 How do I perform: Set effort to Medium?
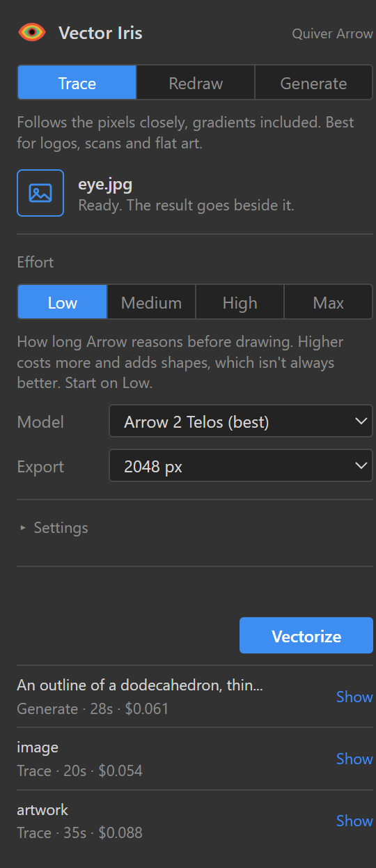click(151, 302)
